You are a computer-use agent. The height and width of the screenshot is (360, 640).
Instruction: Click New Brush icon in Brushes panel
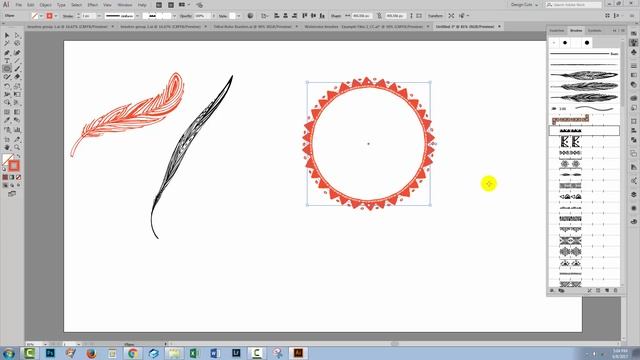[x=607, y=291]
